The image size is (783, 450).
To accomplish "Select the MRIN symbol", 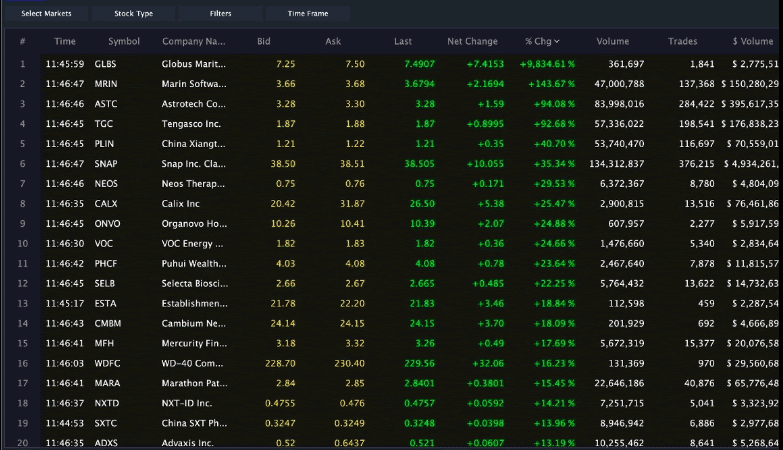I will (106, 84).
